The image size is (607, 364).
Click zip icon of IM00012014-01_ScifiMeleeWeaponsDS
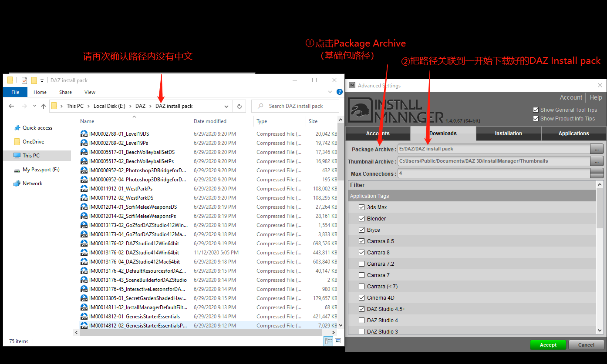pos(84,207)
